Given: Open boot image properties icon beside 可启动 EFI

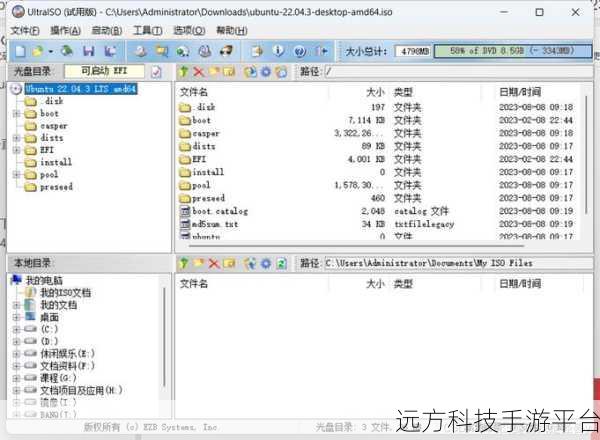Looking at the screenshot, I should coord(156,72).
